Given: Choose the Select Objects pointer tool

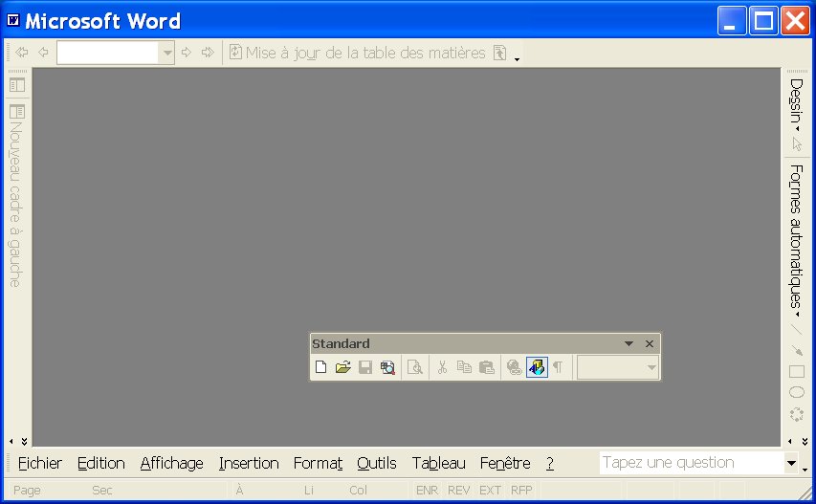Looking at the screenshot, I should [x=797, y=143].
